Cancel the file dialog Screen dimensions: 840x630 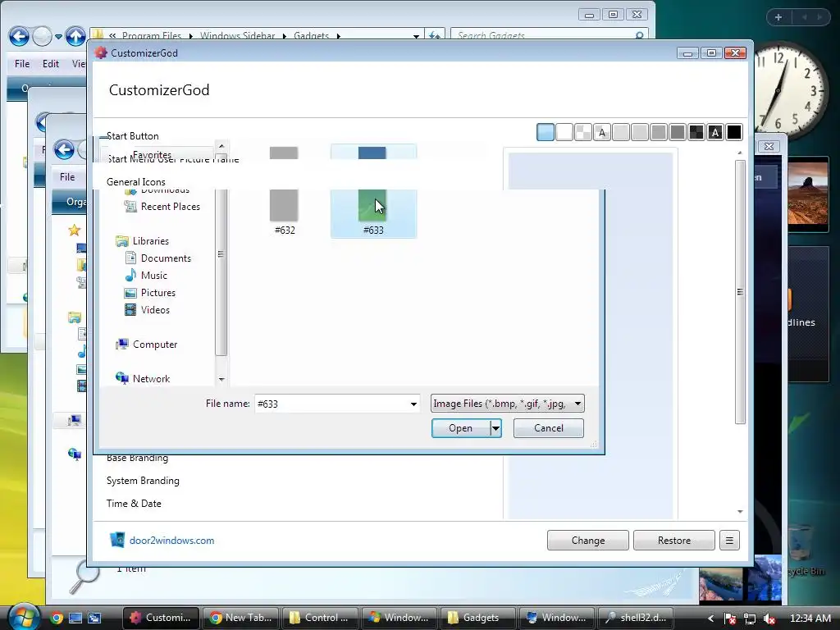(549, 428)
